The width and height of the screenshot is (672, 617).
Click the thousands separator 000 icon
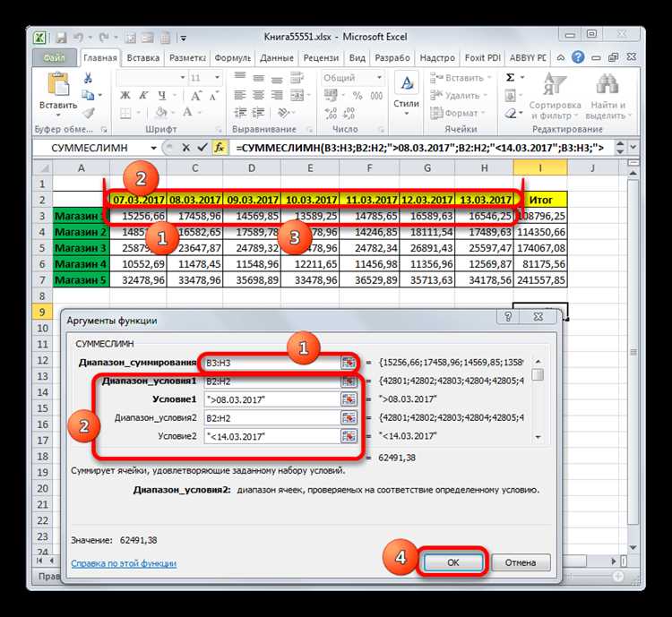[376, 95]
